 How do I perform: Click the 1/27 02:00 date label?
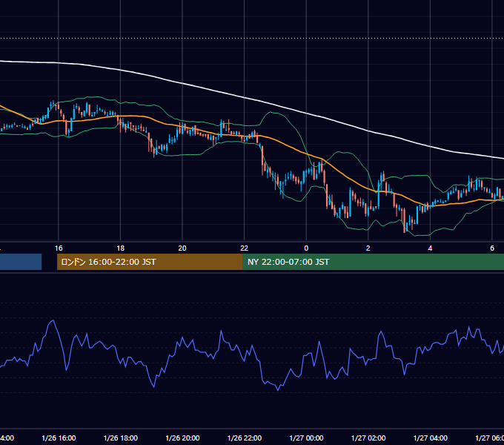pyautogui.click(x=368, y=438)
